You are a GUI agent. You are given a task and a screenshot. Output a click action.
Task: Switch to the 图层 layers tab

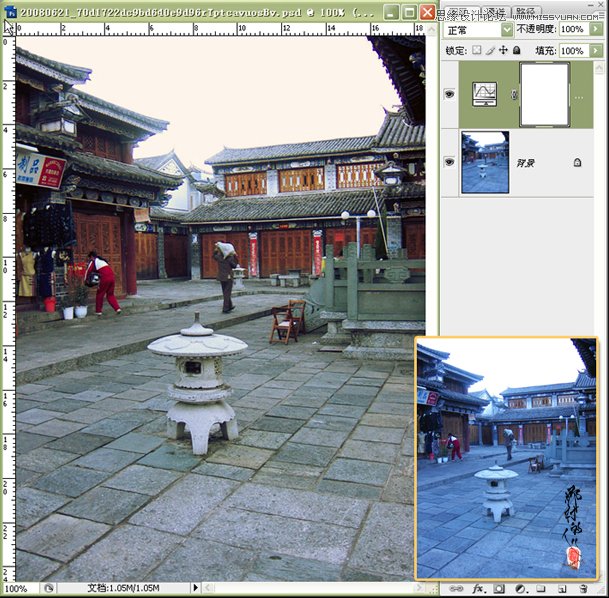(461, 12)
